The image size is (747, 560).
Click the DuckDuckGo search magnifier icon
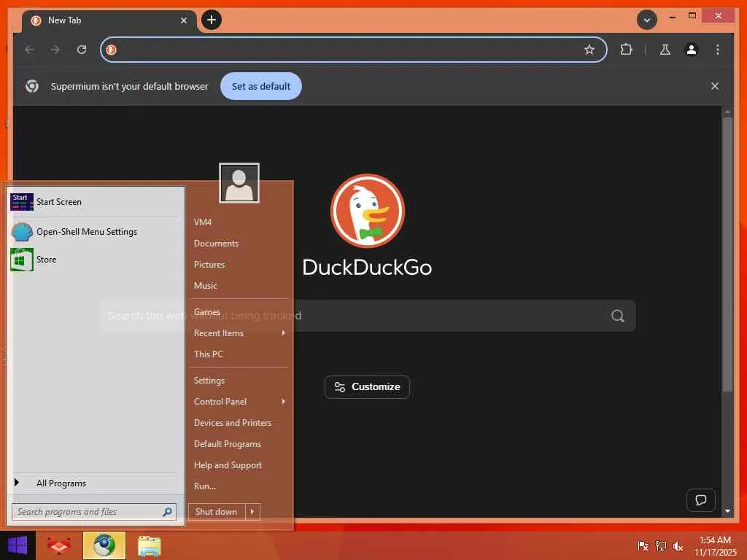pyautogui.click(x=618, y=316)
